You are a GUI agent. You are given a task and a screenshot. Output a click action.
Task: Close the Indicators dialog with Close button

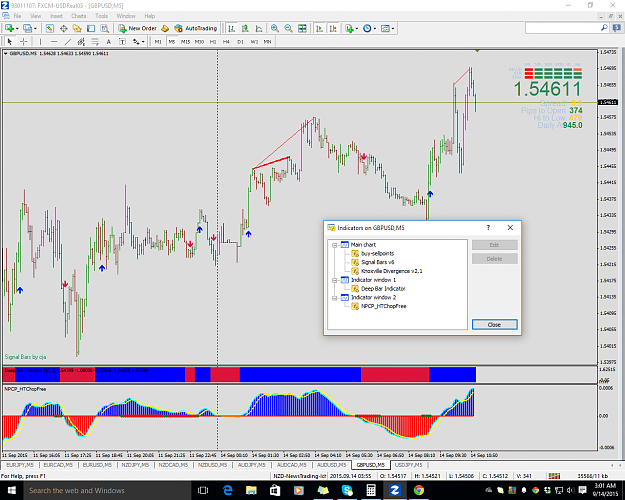tap(494, 325)
